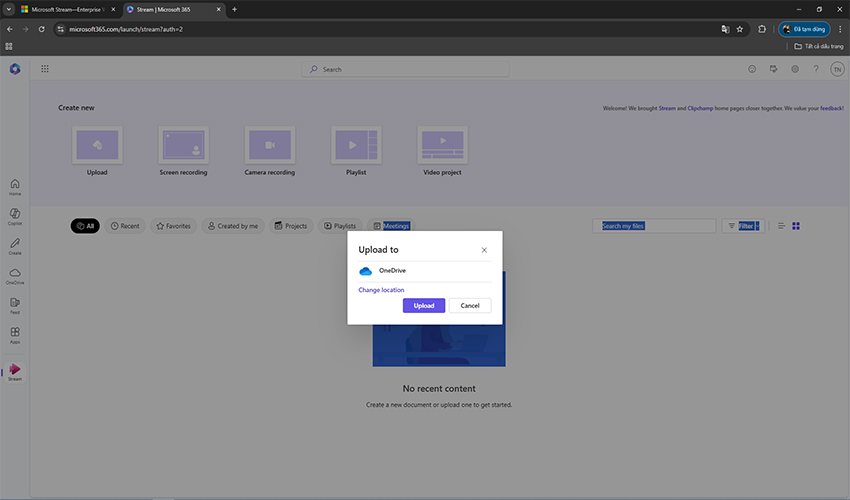Close the Stream | Microsoft 365 browser tab

(x=218, y=9)
